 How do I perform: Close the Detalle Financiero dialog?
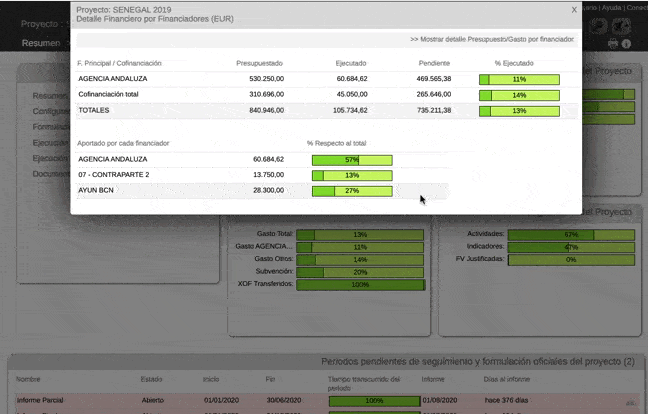[x=573, y=9]
